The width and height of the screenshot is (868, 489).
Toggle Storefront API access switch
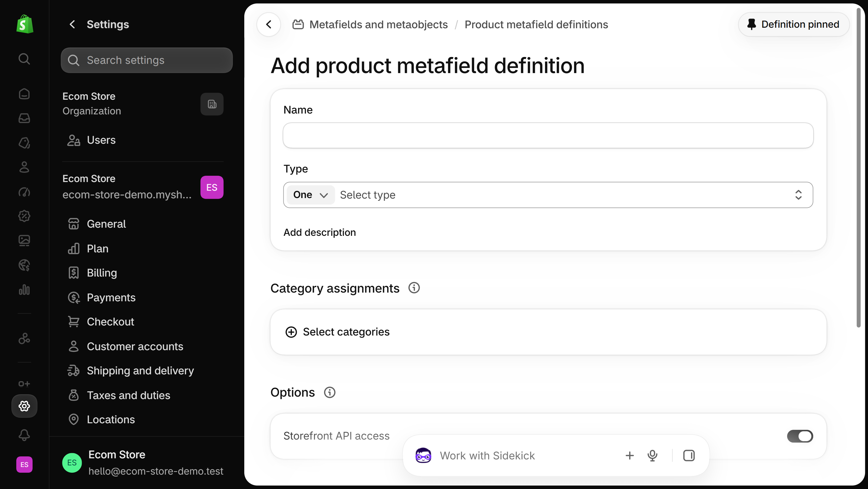pos(800,436)
